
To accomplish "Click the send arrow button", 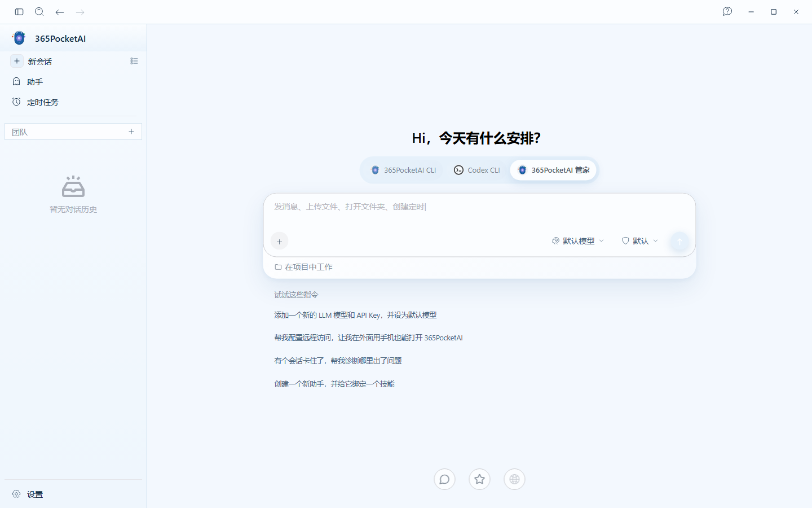I will [x=679, y=242].
